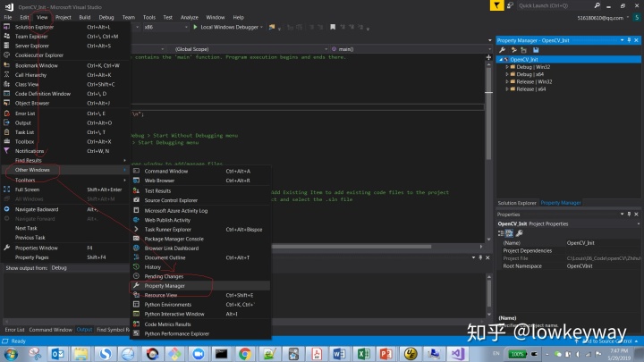Click Add to Source Control in status bar
Viewport: 644px width, 362px height.
[606, 341]
